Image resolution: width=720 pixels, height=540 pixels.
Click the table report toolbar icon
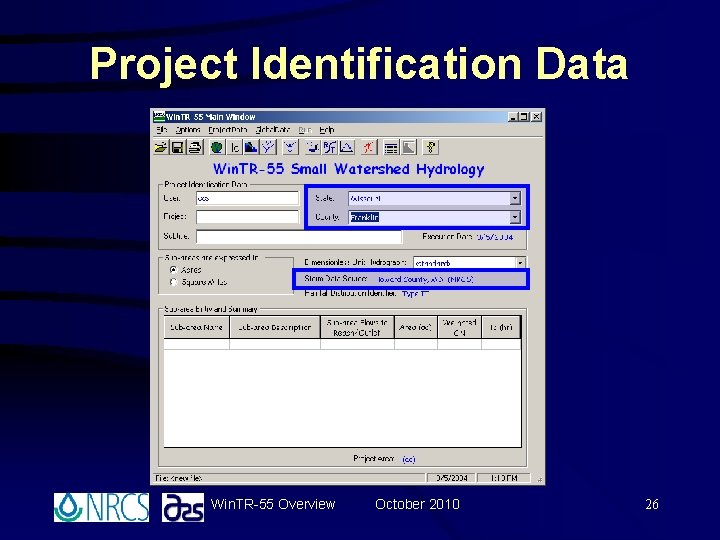391,147
